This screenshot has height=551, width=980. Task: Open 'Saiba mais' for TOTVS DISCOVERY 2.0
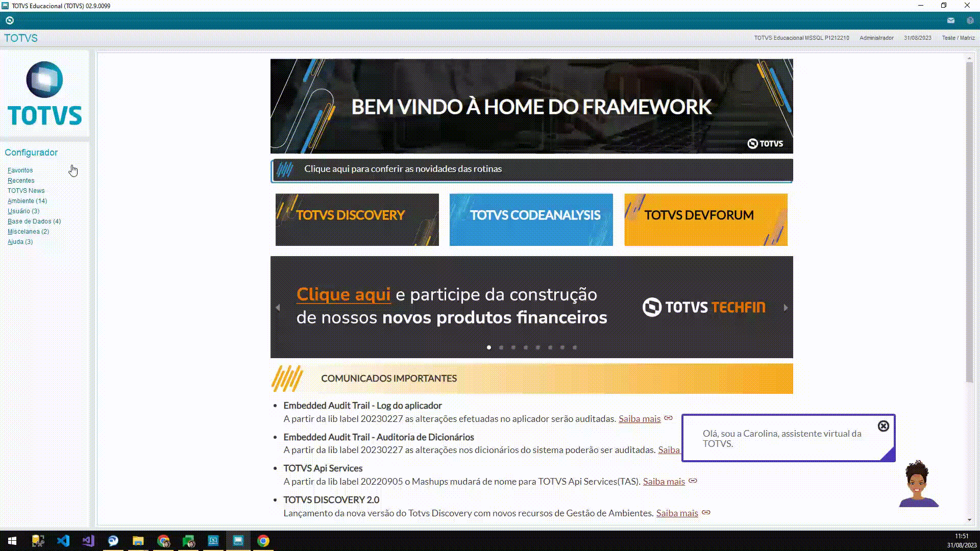(x=677, y=513)
